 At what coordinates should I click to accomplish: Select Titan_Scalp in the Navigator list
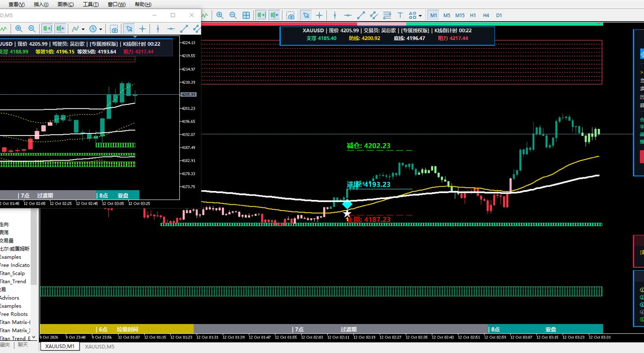point(12,273)
